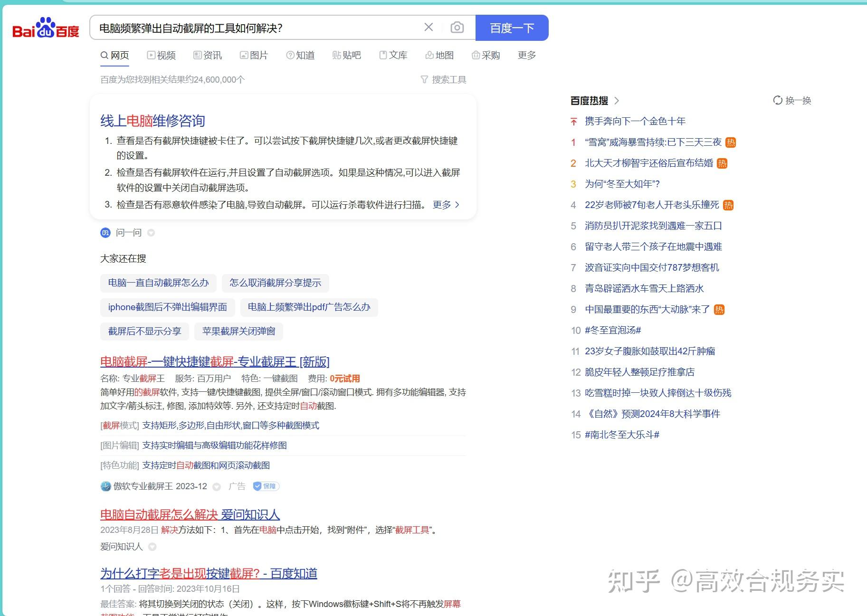
Task: Select suggestion 截屏后不显示分享
Action: tap(144, 331)
